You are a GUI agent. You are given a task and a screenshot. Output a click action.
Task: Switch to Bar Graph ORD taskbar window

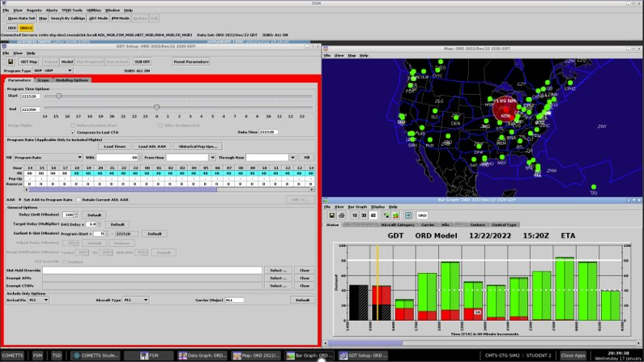pyautogui.click(x=310, y=356)
